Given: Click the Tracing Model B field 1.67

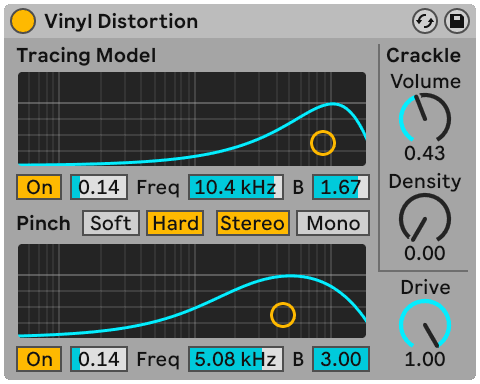Looking at the screenshot, I should click(x=341, y=187).
